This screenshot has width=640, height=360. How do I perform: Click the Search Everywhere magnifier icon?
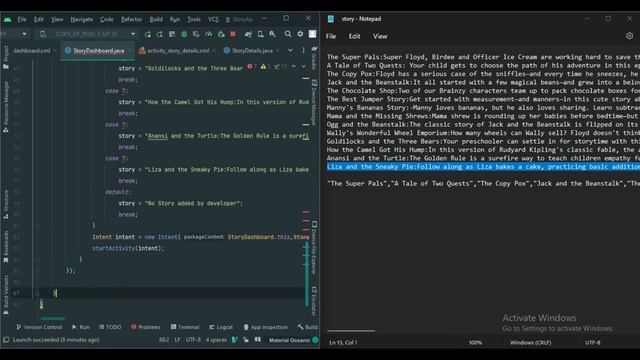pyautogui.click(x=288, y=34)
